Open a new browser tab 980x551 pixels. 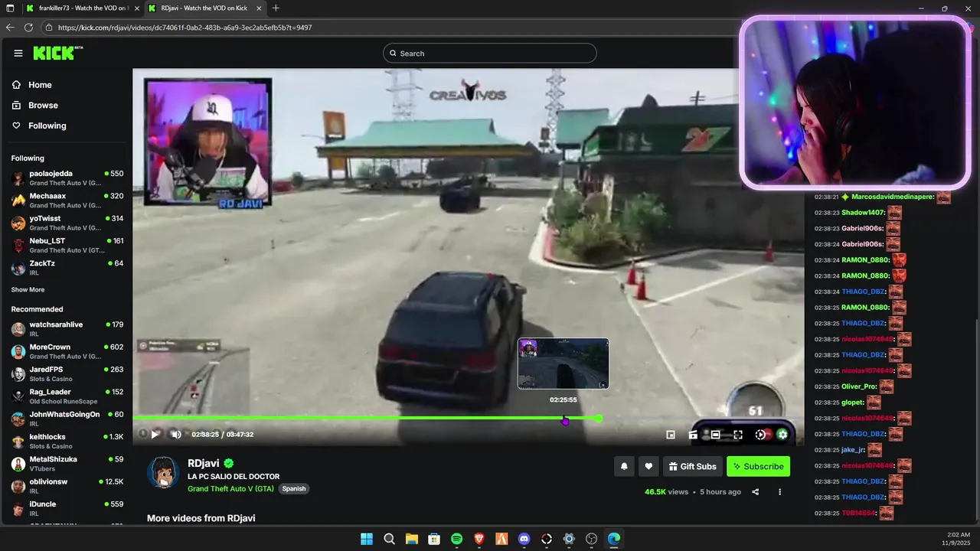pos(276,8)
